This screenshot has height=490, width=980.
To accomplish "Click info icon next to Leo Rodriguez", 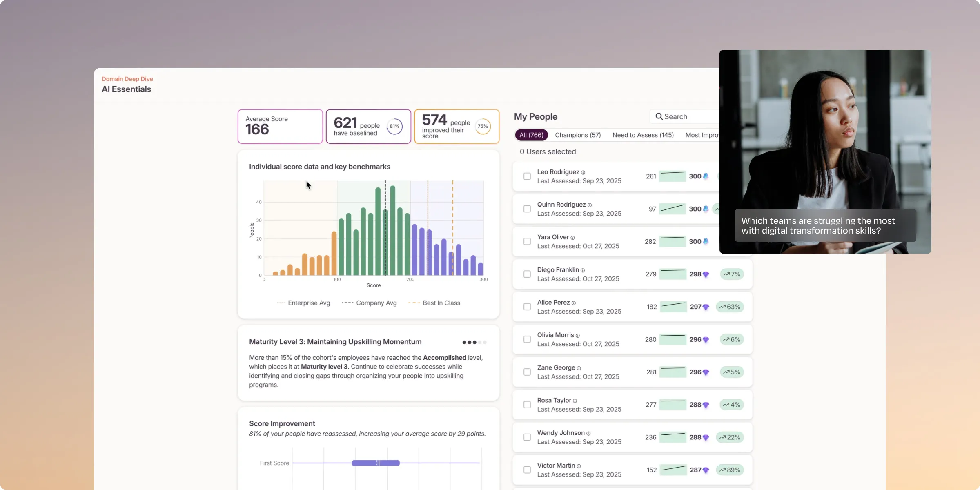I will tap(583, 172).
